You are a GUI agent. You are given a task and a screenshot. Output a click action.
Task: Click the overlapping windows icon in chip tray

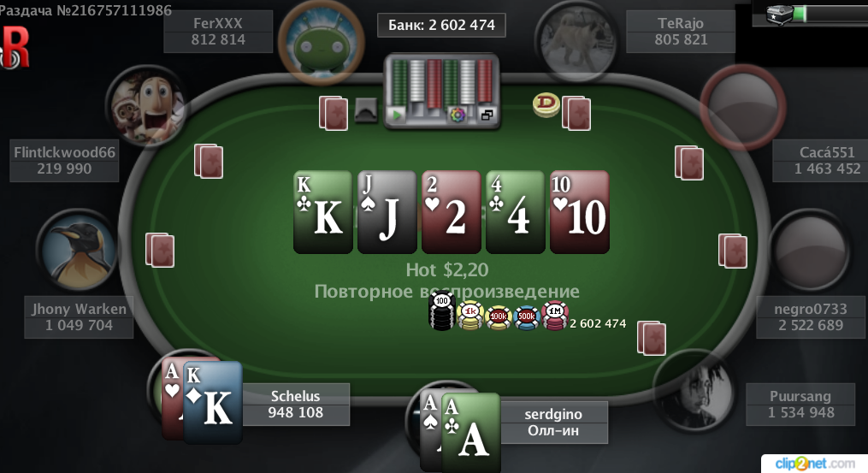tap(487, 115)
